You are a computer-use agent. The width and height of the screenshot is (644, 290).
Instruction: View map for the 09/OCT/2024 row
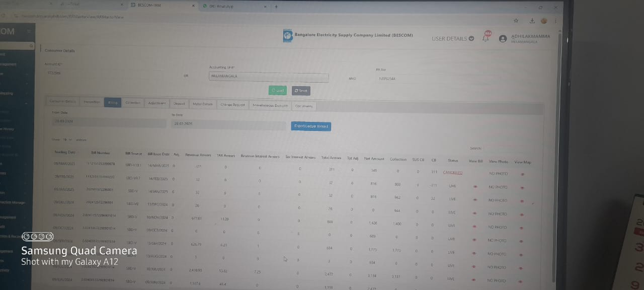click(x=522, y=241)
